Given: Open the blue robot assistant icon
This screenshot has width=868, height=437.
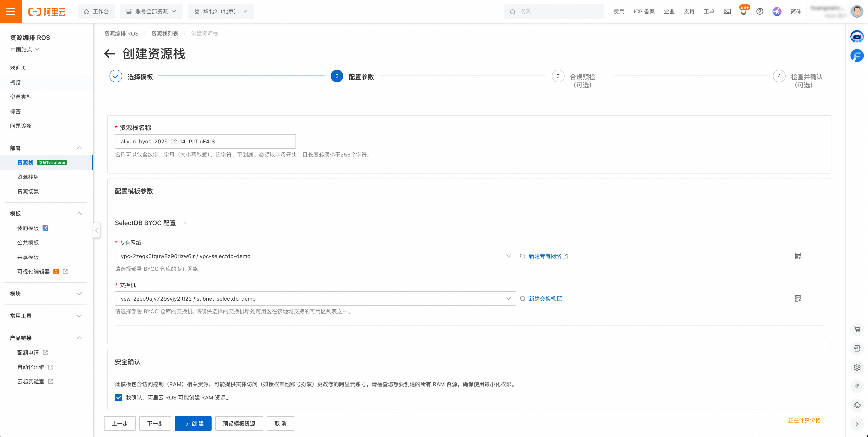Looking at the screenshot, I should (x=856, y=36).
